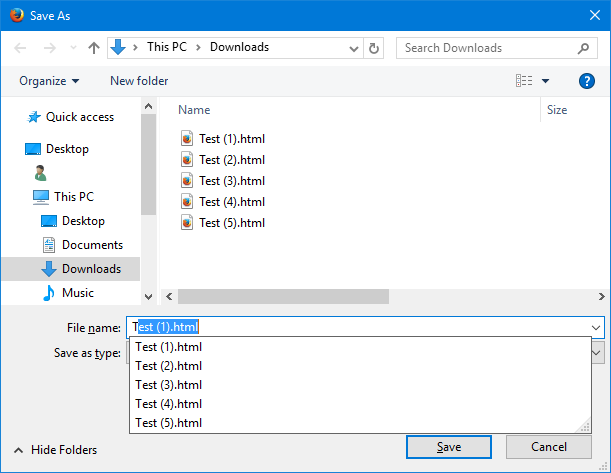Select This PC in the address path
Image resolution: width=611 pixels, height=473 pixels.
tap(167, 47)
